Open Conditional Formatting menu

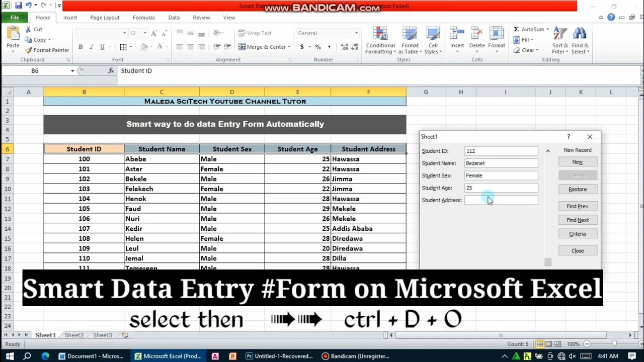pos(380,41)
